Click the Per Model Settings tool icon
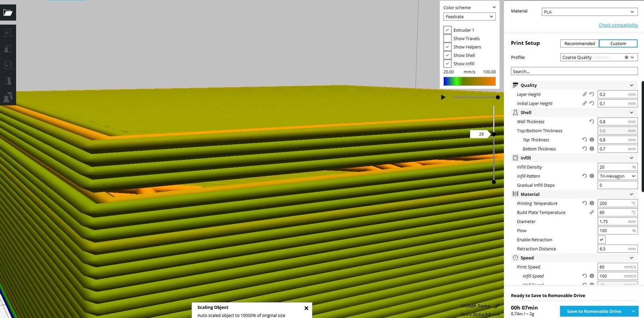This screenshot has width=644, height=318. (8, 97)
